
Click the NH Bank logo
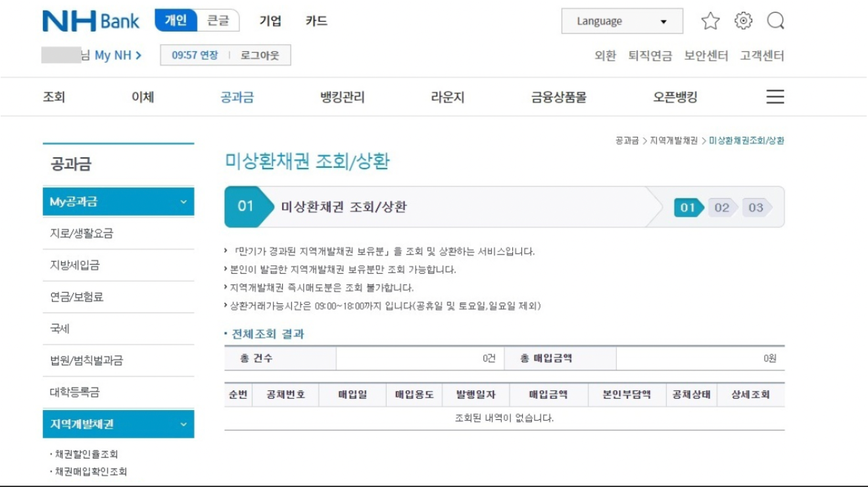[x=91, y=20]
